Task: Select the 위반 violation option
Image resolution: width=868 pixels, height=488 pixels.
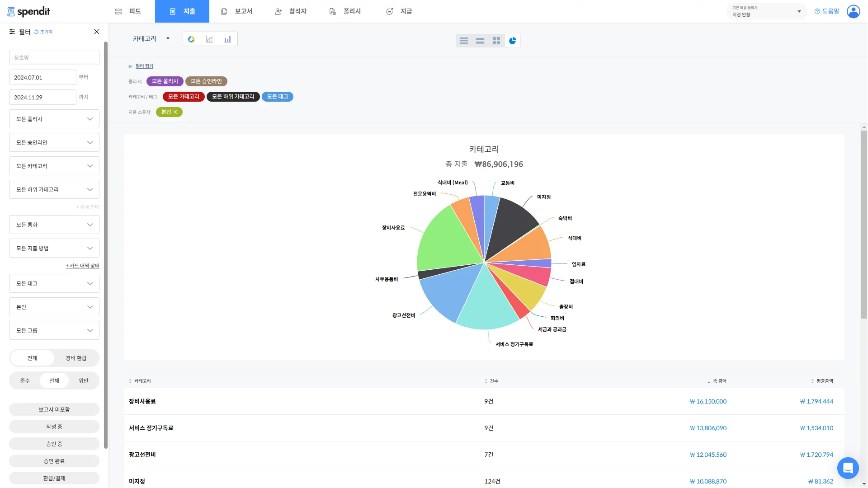Action: point(83,380)
